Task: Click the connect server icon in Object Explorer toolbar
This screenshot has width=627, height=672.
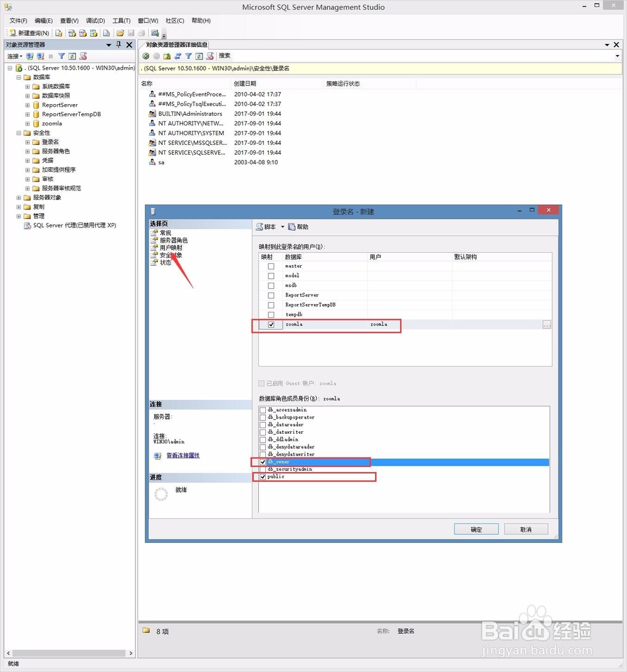Action: [x=29, y=56]
